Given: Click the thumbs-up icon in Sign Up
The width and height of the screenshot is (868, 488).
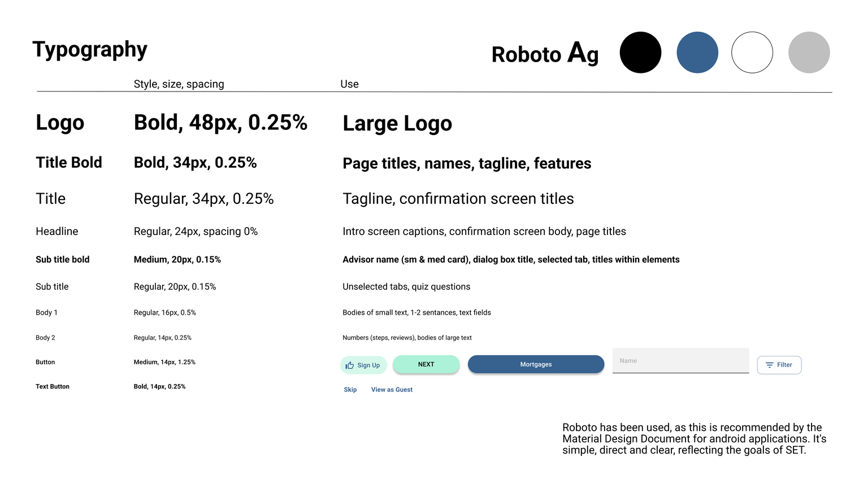Looking at the screenshot, I should (x=350, y=365).
